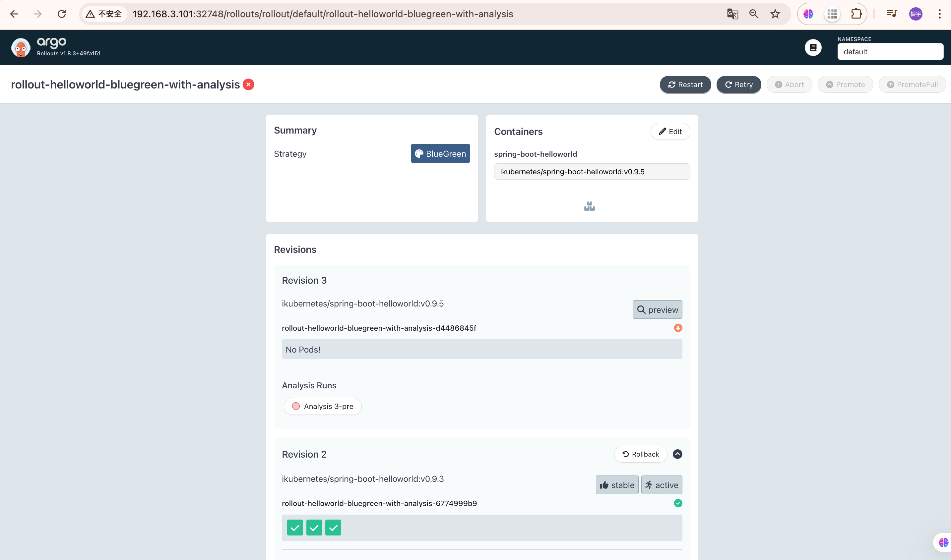Open the namespace selector showing default
Screen dimensions: 951x560
point(890,52)
